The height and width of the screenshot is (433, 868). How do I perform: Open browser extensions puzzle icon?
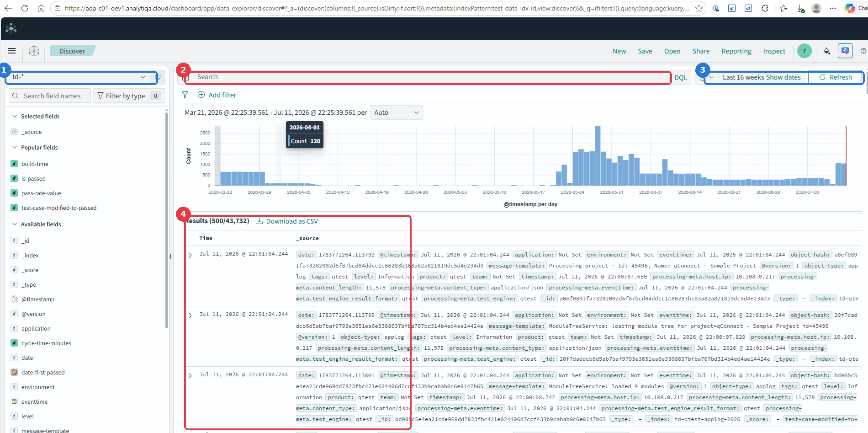[765, 8]
